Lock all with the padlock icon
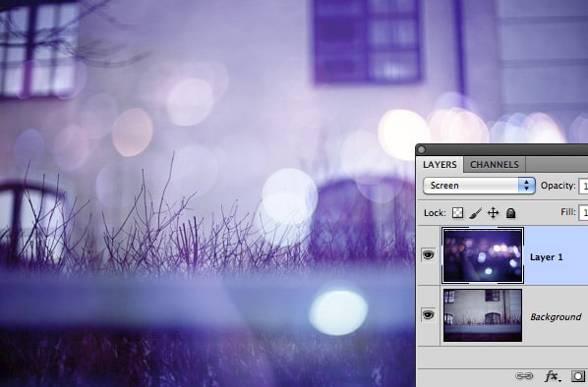This screenshot has height=387, width=588. pyautogui.click(x=510, y=213)
